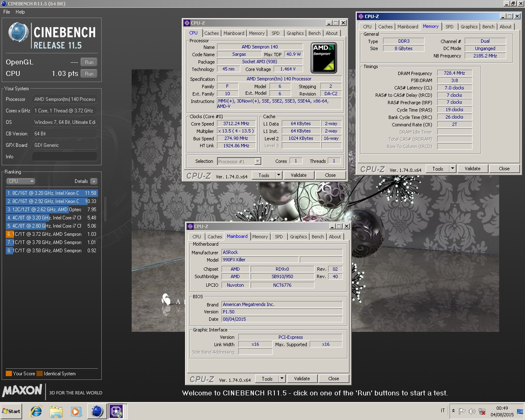This screenshot has height=420, width=525.
Task: Select SPD tab in Memory window
Action: (x=450, y=27)
